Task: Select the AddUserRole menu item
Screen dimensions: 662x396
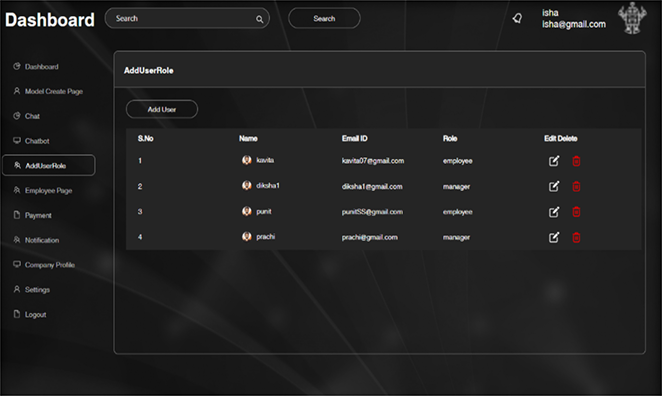Action: pyautogui.click(x=49, y=165)
